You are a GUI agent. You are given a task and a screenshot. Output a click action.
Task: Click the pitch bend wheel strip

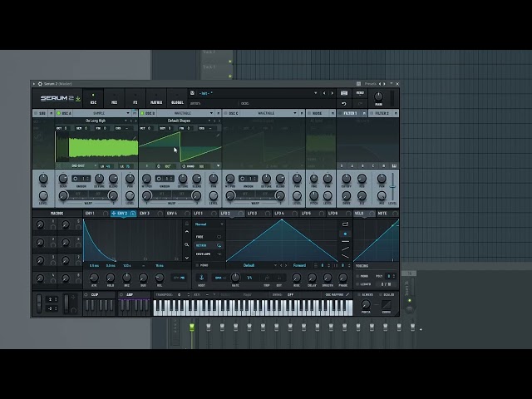pyautogui.click(x=39, y=303)
